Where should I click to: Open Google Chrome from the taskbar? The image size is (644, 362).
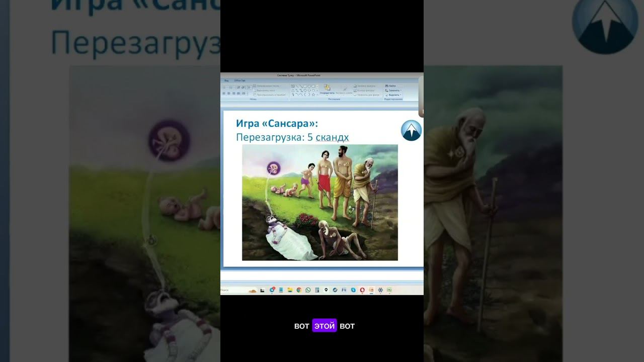tap(299, 290)
